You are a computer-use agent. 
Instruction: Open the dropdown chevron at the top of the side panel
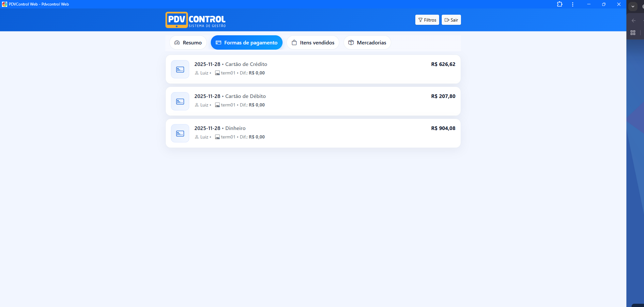pyautogui.click(x=633, y=6)
